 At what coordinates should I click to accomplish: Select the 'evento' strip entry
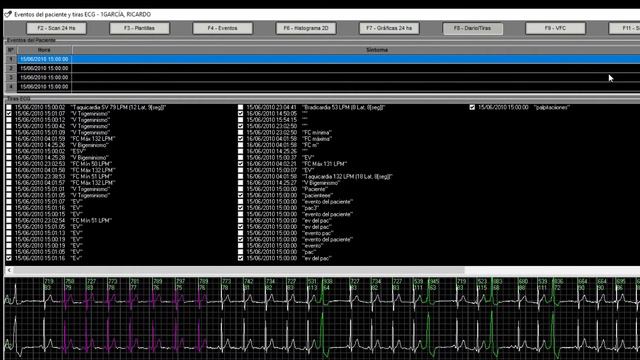pyautogui.click(x=284, y=246)
